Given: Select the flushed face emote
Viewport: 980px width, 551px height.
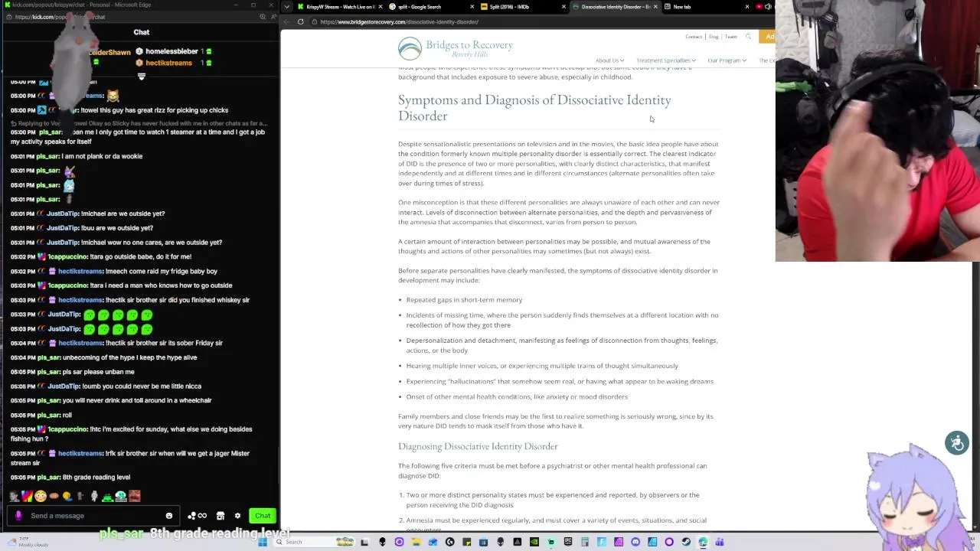Looking at the screenshot, I should click(41, 496).
